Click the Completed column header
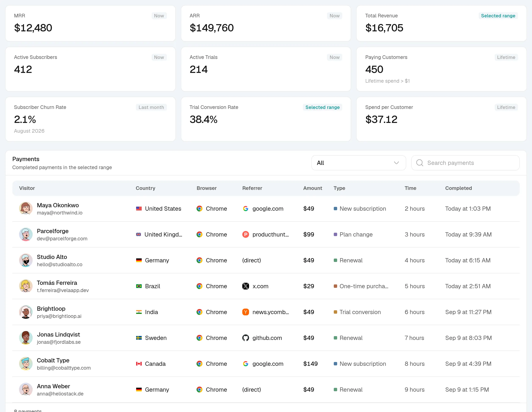This screenshot has height=412, width=532. (459, 188)
